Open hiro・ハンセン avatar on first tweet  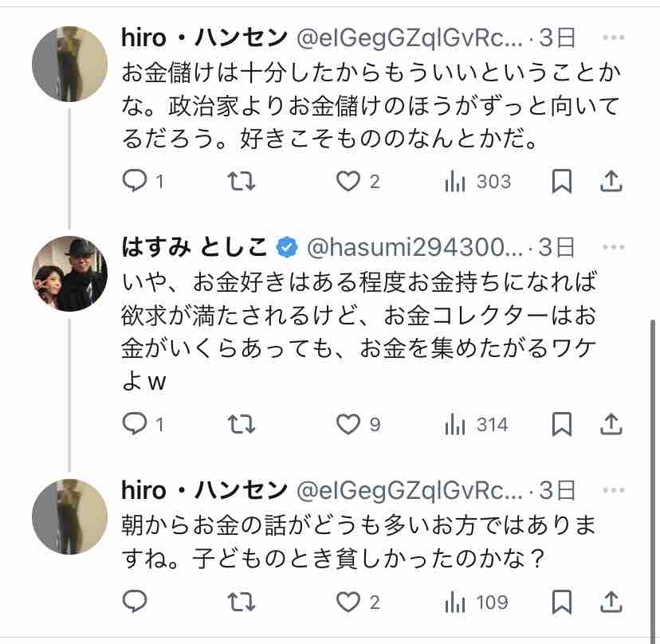point(69,64)
